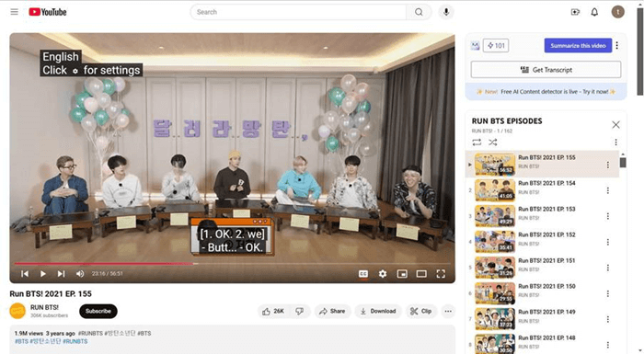Open playlist options three-dot menu
Image resolution: width=644 pixels, height=354 pixels.
(x=615, y=143)
